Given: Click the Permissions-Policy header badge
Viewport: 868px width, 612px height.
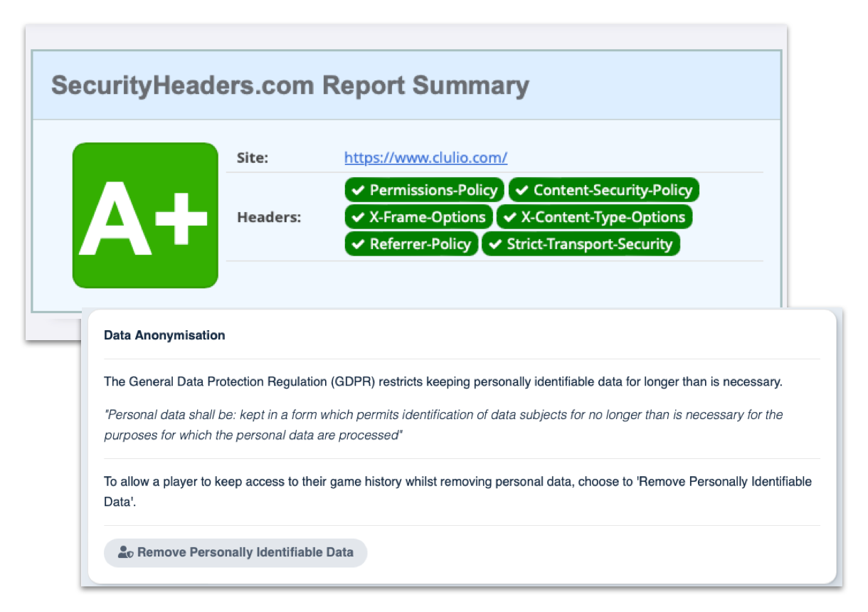Looking at the screenshot, I should 425,190.
